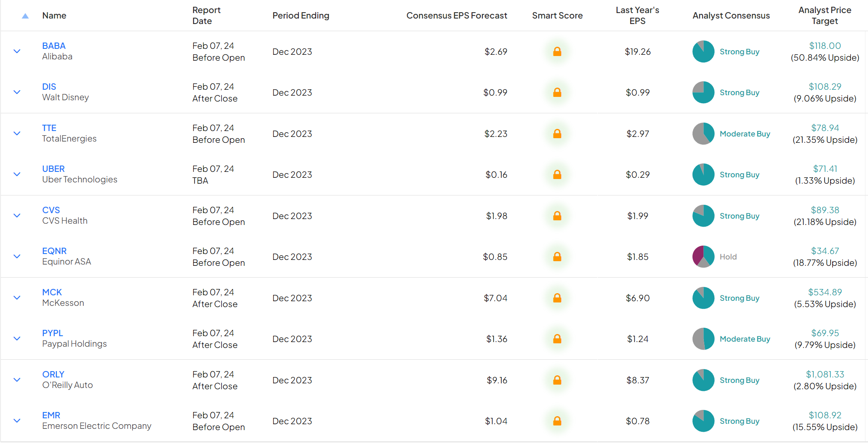Click the Moderate Buy label for TotalEnergies

[x=745, y=134]
